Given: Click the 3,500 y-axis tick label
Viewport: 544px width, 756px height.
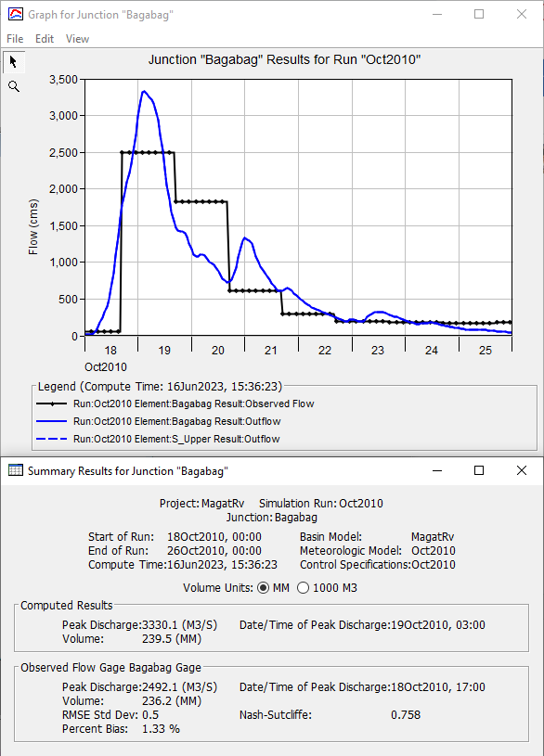Looking at the screenshot, I should click(x=64, y=80).
